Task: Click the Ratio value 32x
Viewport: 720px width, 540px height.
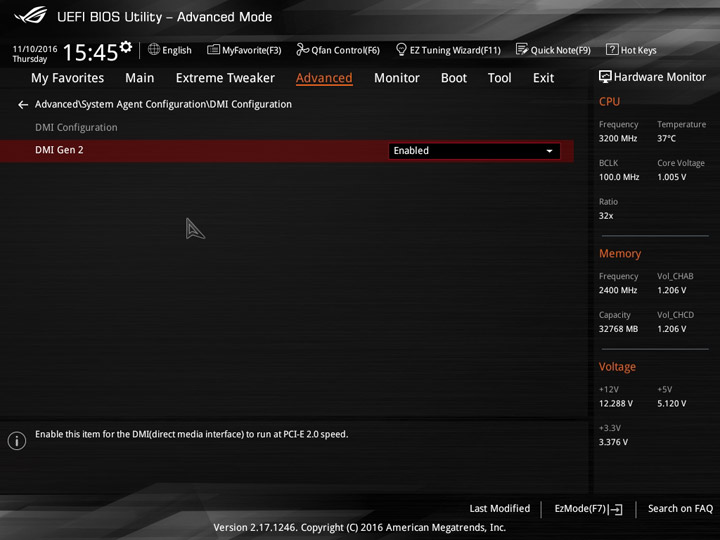Action: tap(606, 216)
